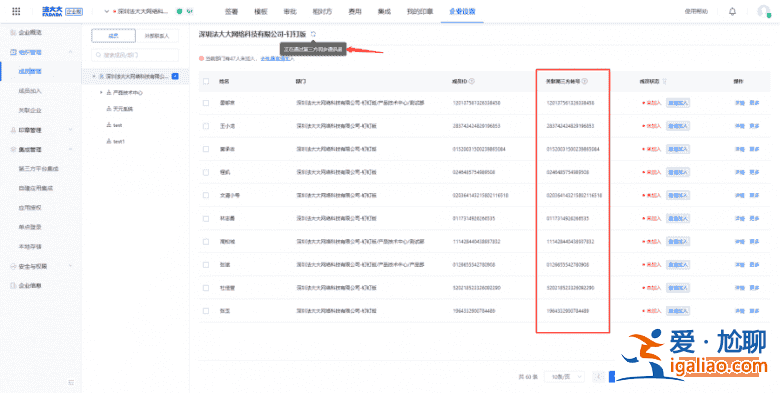The height and width of the screenshot is (393, 780).
Task: Click 邀请加入 for member ID 1201375...
Action: (x=678, y=103)
